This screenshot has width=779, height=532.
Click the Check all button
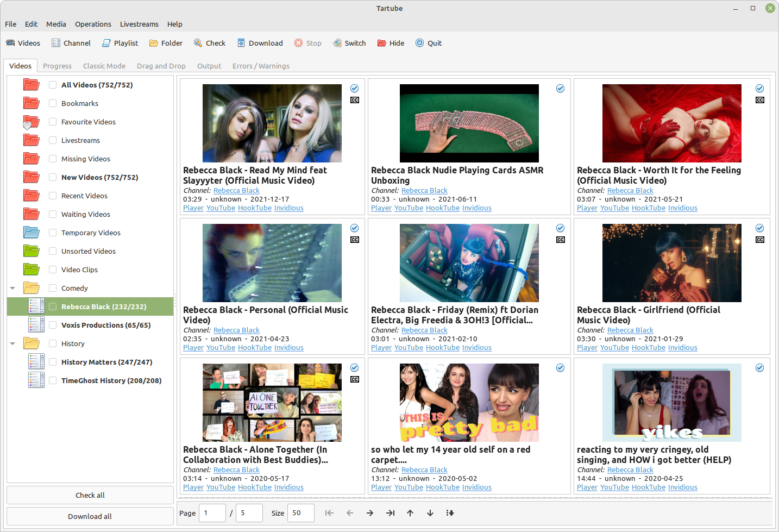tap(90, 495)
